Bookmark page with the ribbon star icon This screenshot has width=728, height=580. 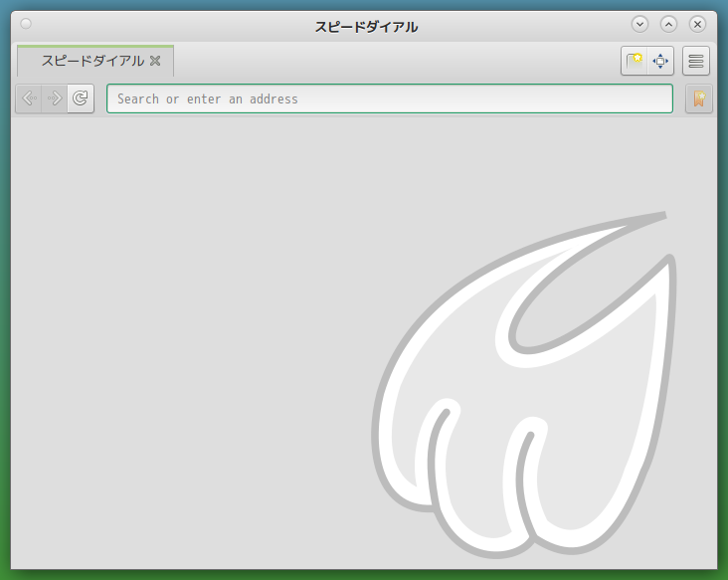click(699, 98)
